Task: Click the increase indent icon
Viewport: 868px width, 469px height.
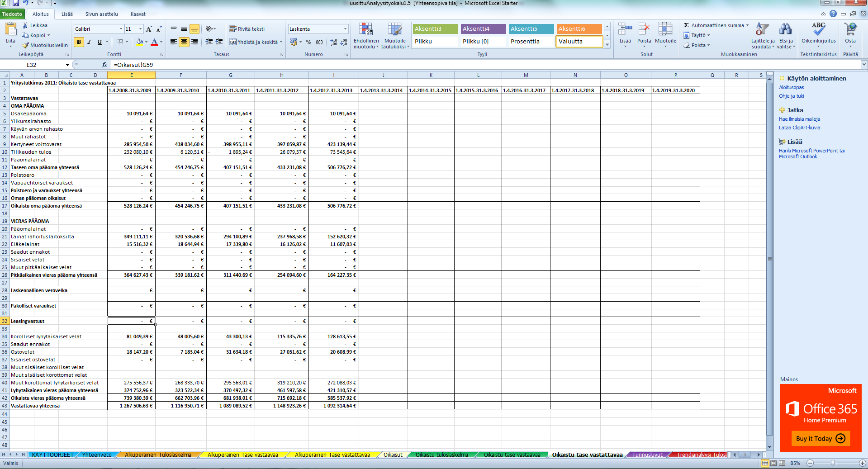Action: click(x=219, y=42)
